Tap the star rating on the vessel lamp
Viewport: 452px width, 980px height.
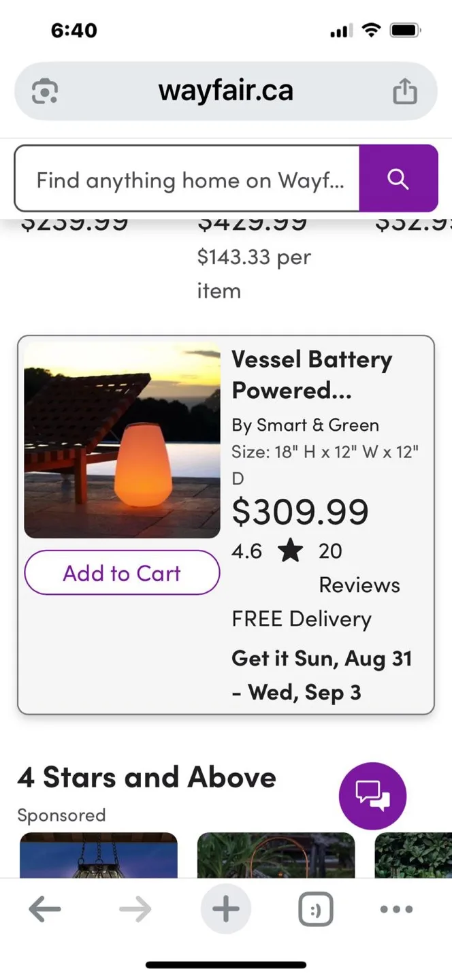289,551
